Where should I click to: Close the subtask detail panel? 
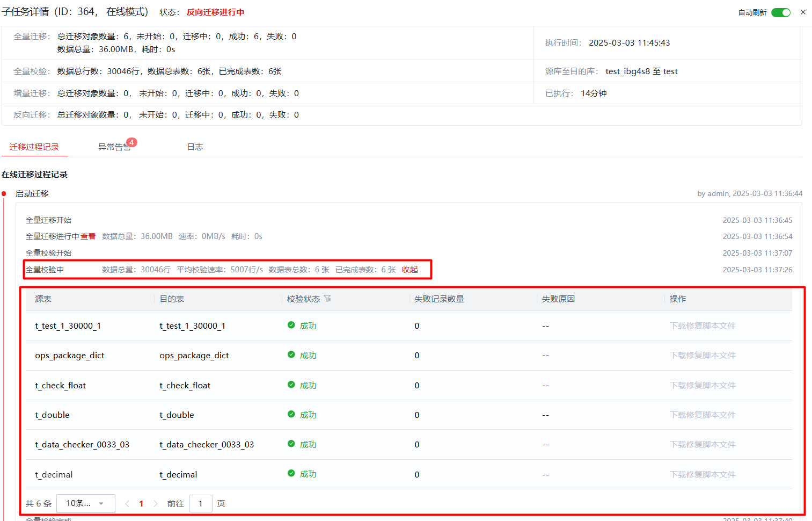coord(803,12)
